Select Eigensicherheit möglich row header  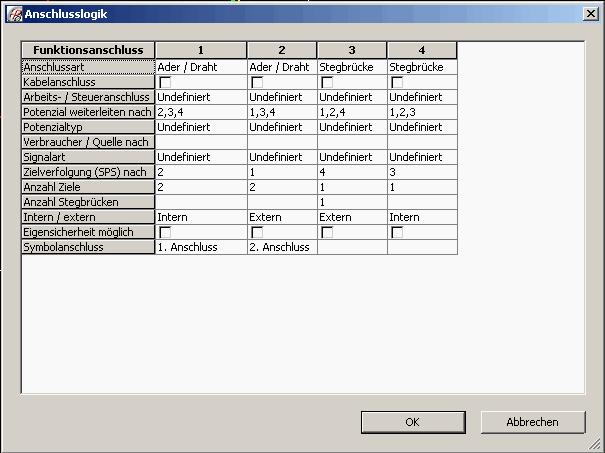(x=88, y=232)
